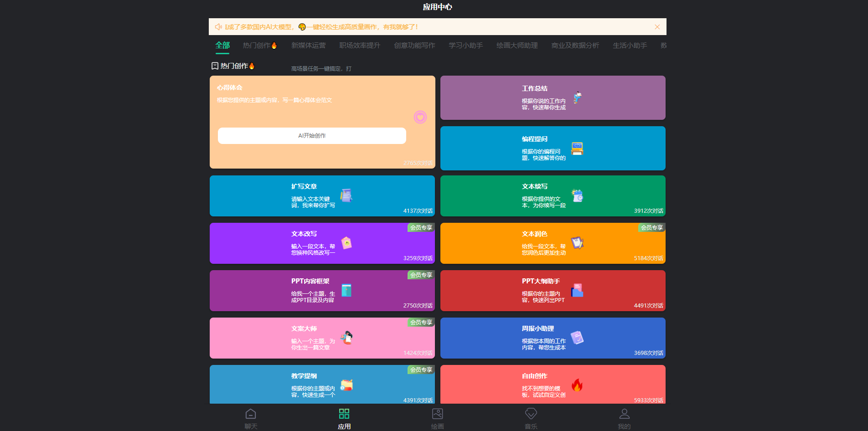Open the 工作总结 card
Image resolution: width=868 pixels, height=431 pixels.
click(x=553, y=98)
